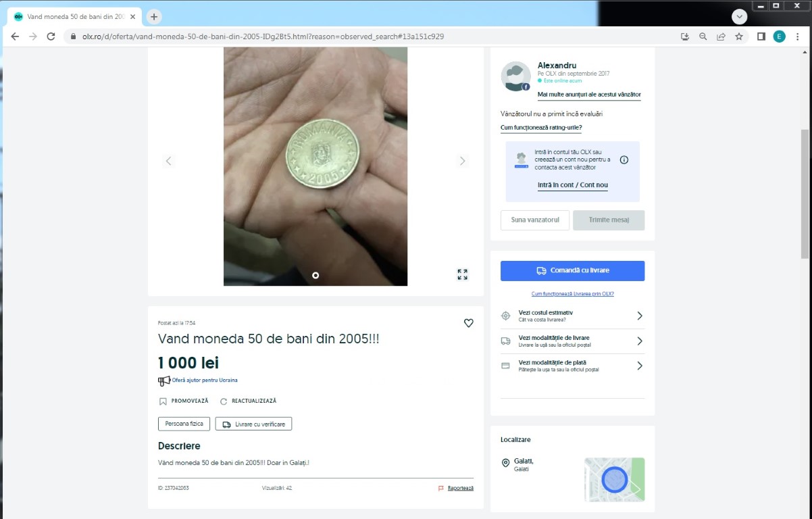Open Chrome three-dot menu

[798, 36]
